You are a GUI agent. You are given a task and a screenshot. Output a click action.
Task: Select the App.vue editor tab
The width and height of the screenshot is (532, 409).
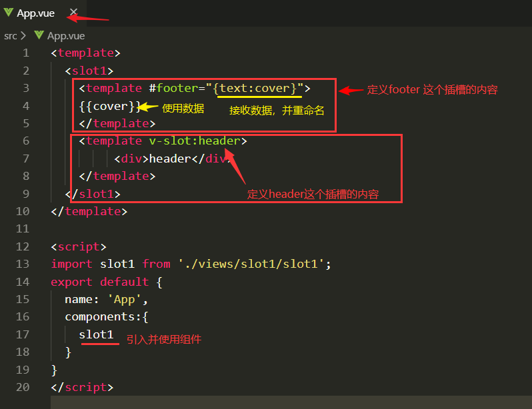(x=43, y=13)
